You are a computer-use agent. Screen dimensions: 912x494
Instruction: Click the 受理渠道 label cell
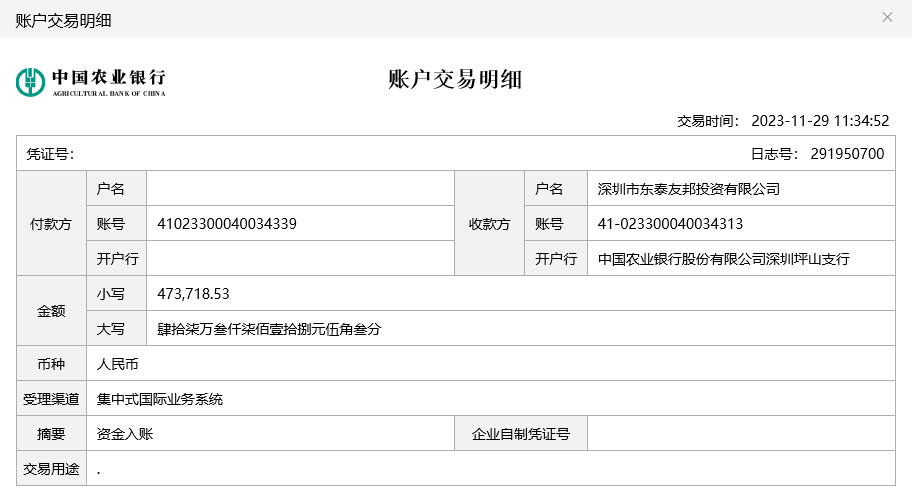tap(51, 399)
